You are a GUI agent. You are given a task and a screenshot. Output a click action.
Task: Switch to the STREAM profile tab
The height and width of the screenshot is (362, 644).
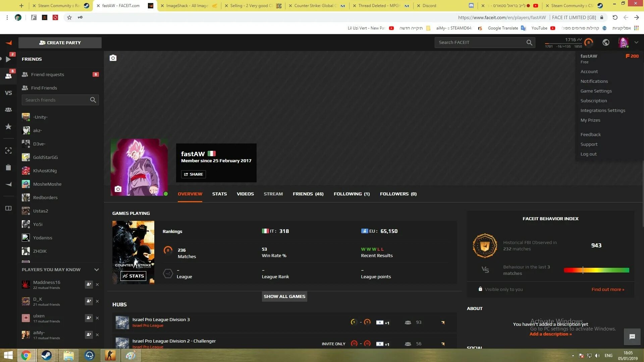[x=273, y=194]
